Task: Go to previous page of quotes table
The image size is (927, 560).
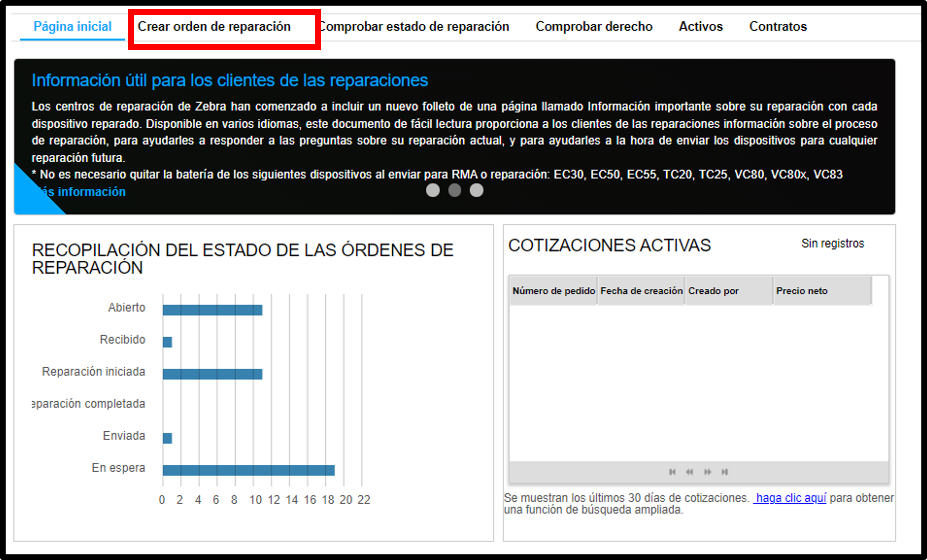Action: point(690,472)
